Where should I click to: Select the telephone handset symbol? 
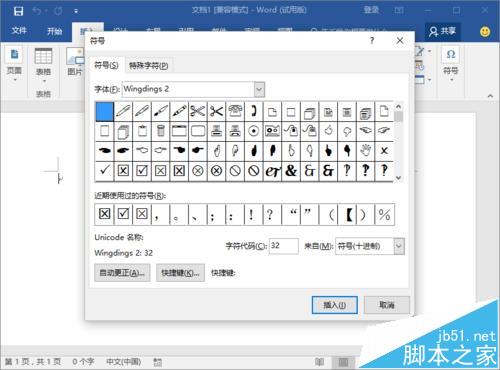click(x=254, y=111)
